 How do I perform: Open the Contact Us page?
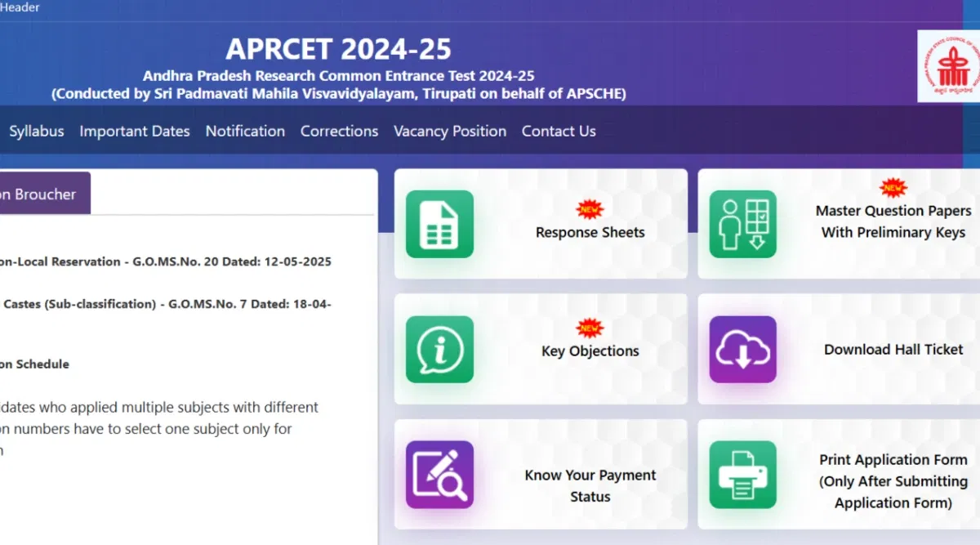click(559, 131)
